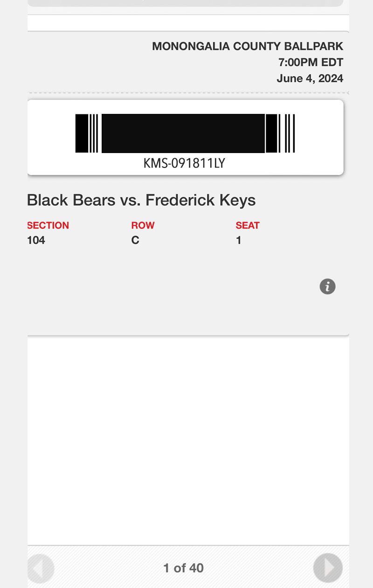
Task: Click seat number 1 value
Action: coord(239,241)
